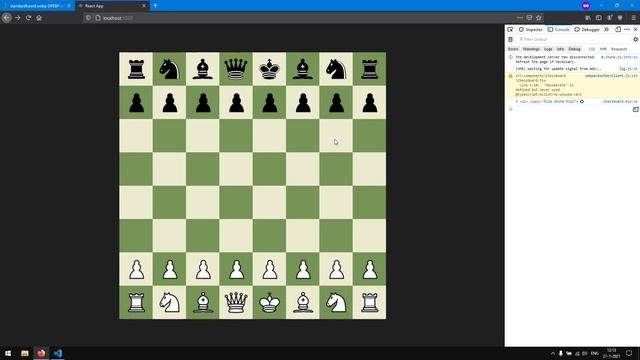Open the 0.chunk.js source link
Image resolution: width=640 pixels, height=360 pixels.
(619, 57)
